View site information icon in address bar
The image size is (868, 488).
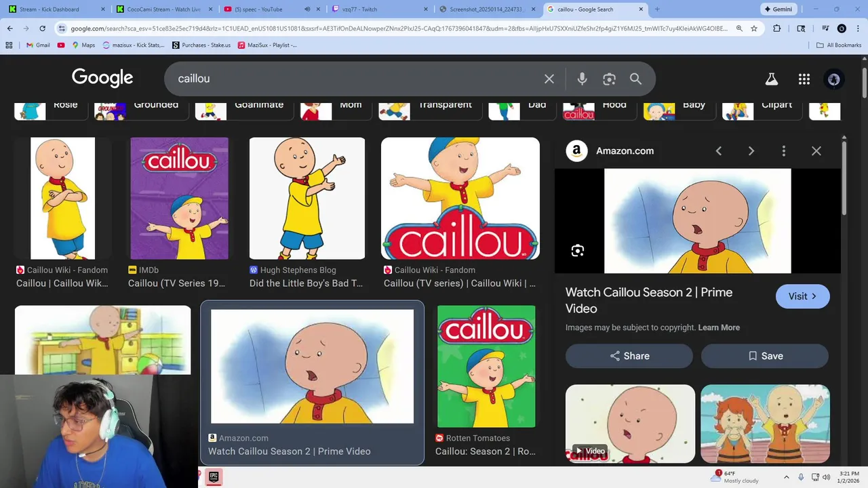tap(62, 28)
